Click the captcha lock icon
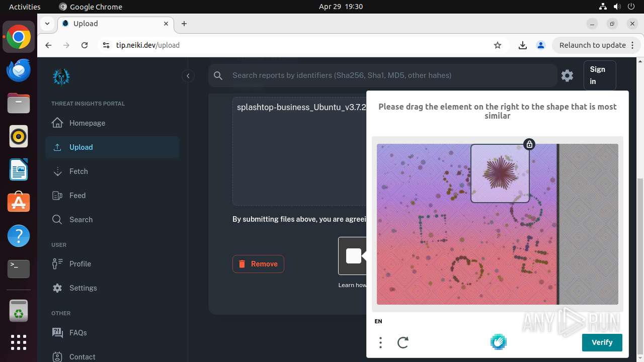The width and height of the screenshot is (644, 362). click(529, 145)
